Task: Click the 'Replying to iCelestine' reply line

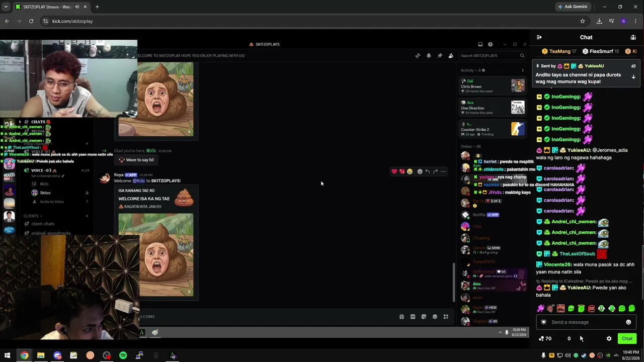Action: pos(583,281)
